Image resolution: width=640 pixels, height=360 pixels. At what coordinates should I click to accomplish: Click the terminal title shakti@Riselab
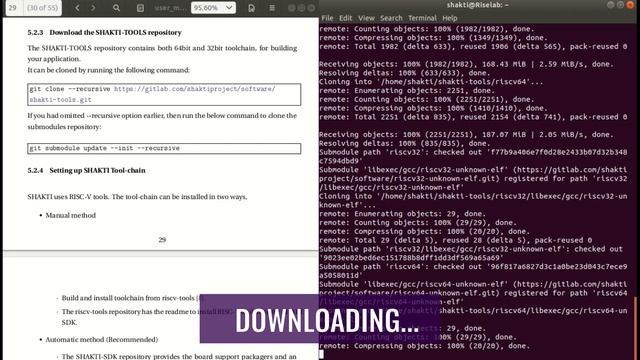click(478, 5)
